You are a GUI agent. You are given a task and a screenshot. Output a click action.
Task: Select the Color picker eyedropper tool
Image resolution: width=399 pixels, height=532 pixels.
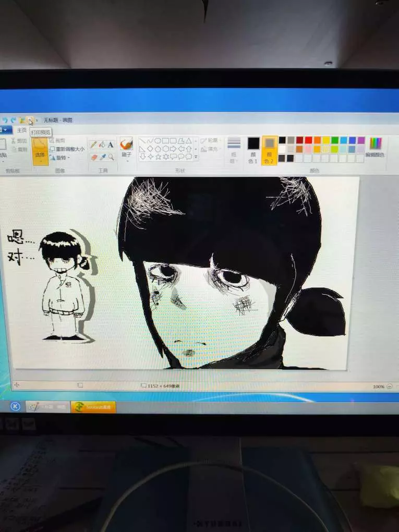102,157
